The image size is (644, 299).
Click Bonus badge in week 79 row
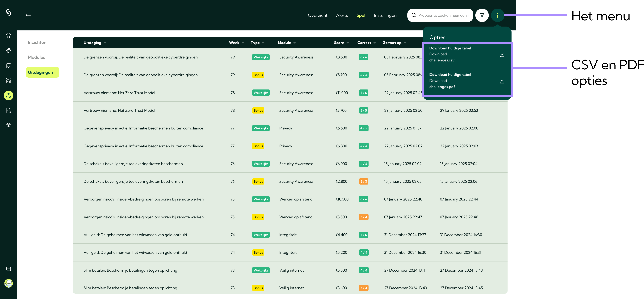click(x=258, y=75)
